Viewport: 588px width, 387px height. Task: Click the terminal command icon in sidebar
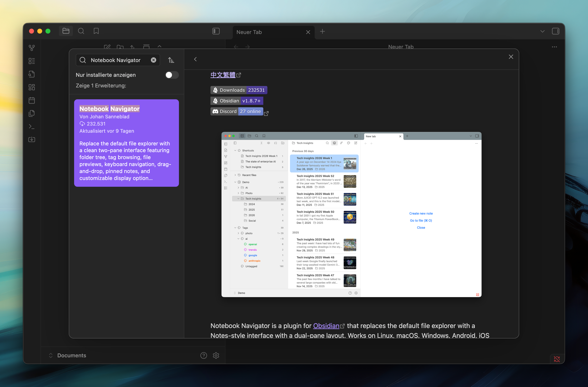[x=32, y=127]
